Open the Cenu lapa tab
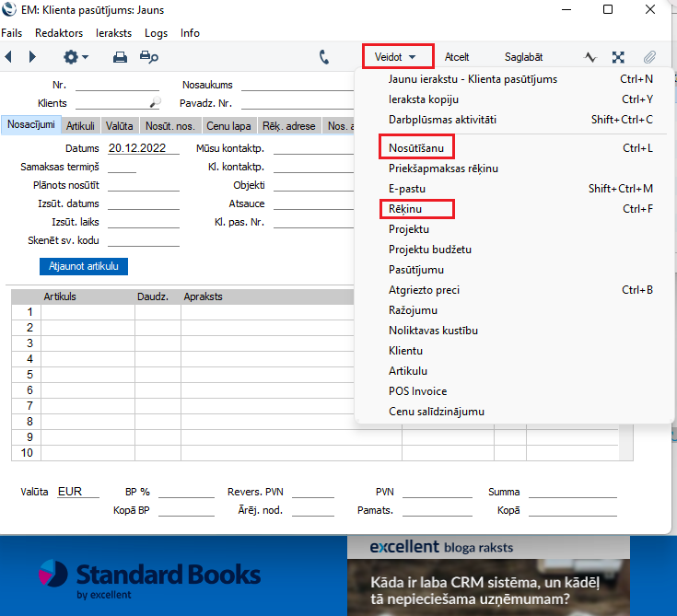 click(x=228, y=126)
